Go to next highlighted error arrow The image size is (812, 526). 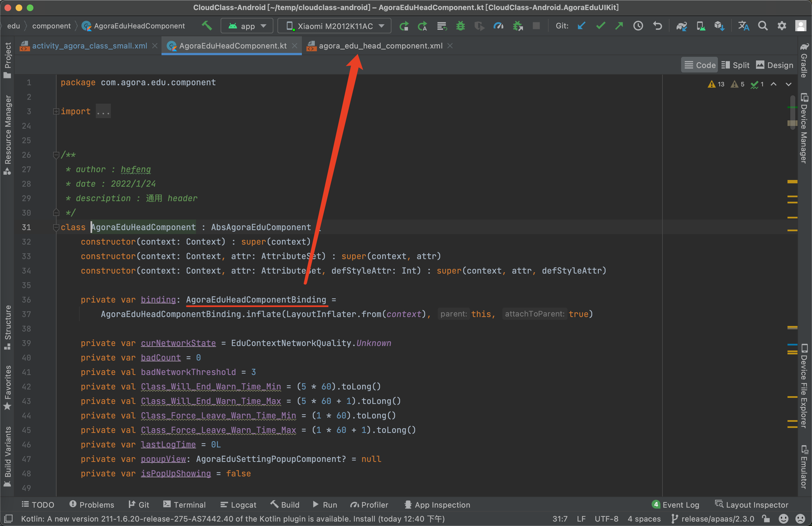pos(788,84)
